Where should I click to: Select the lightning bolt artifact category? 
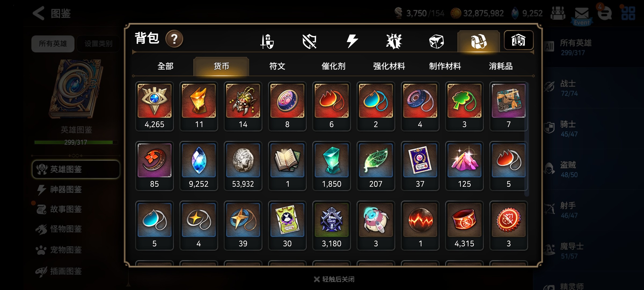tap(352, 41)
